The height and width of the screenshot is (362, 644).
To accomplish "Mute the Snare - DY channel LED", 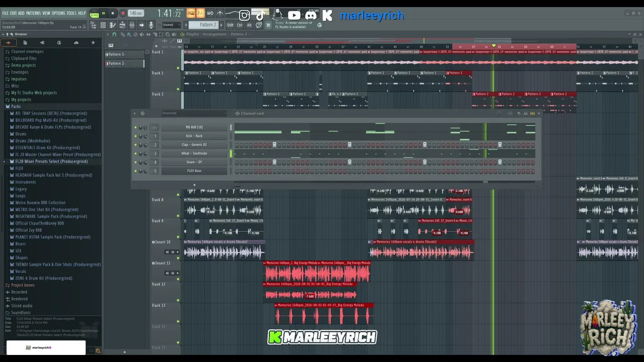I will pos(135,162).
